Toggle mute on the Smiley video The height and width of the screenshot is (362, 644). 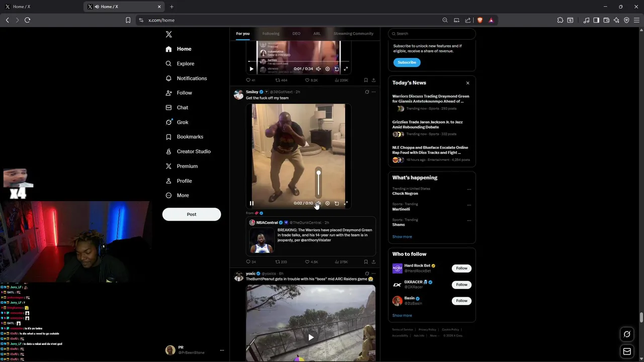pyautogui.click(x=318, y=203)
